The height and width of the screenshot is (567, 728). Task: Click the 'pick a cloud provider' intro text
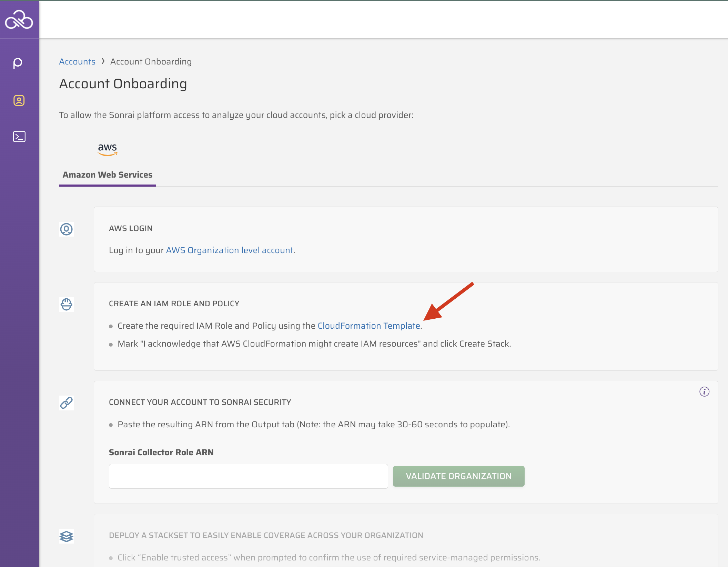pos(236,115)
